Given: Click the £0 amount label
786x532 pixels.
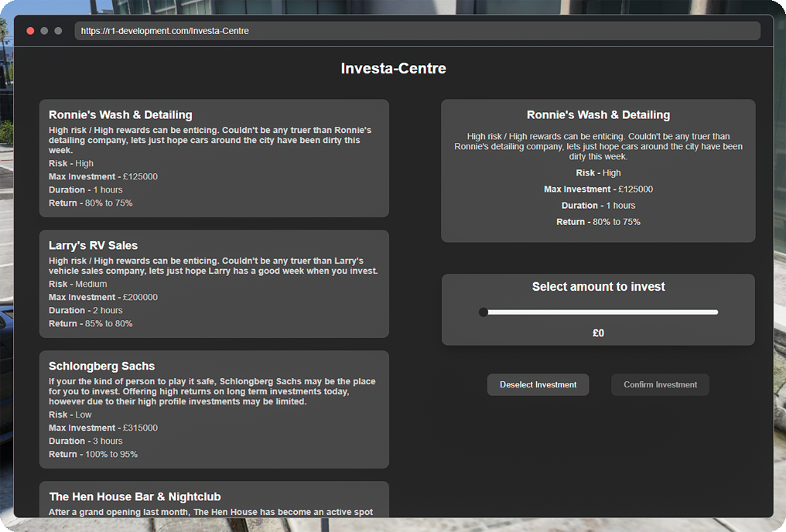Looking at the screenshot, I should coord(599,333).
